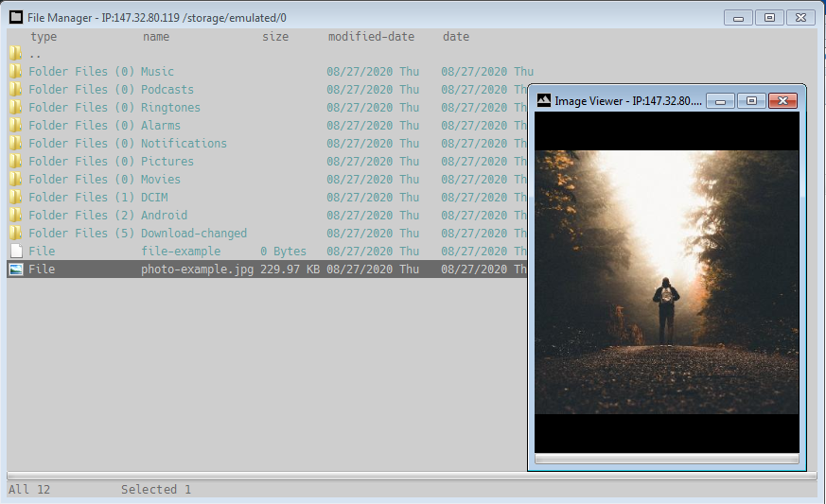Image resolution: width=826 pixels, height=504 pixels.
Task: Sort by the size column header
Action: coord(275,37)
